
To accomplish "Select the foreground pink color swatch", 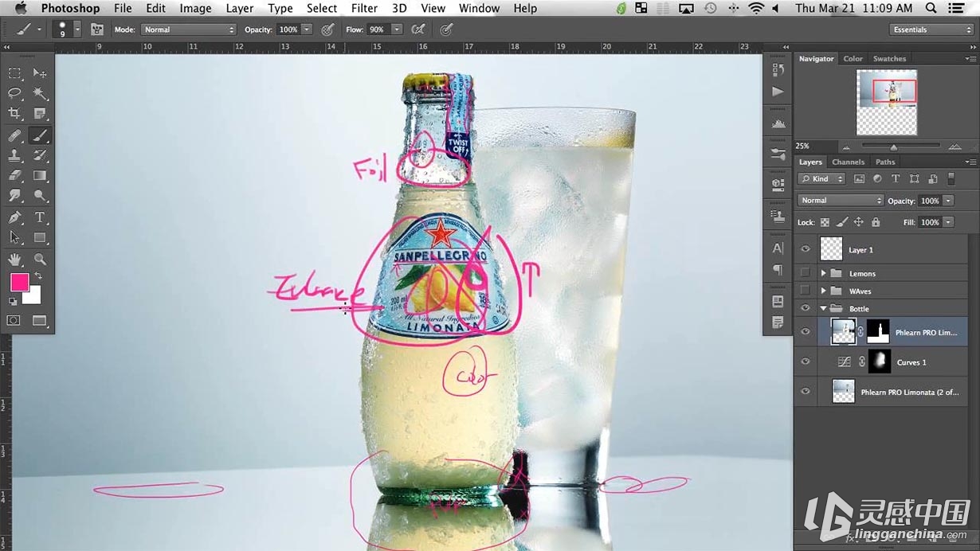I will 19,282.
